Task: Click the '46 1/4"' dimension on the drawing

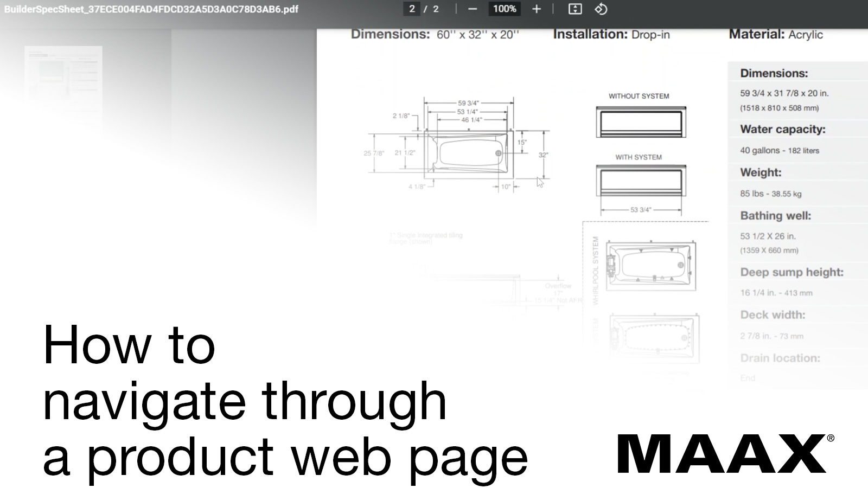Action: (471, 120)
